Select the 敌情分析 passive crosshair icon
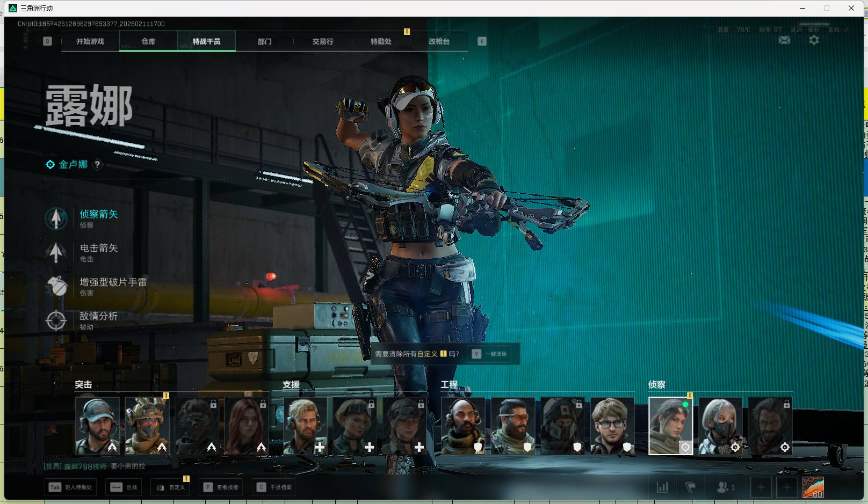This screenshot has width=868, height=504. click(56, 320)
